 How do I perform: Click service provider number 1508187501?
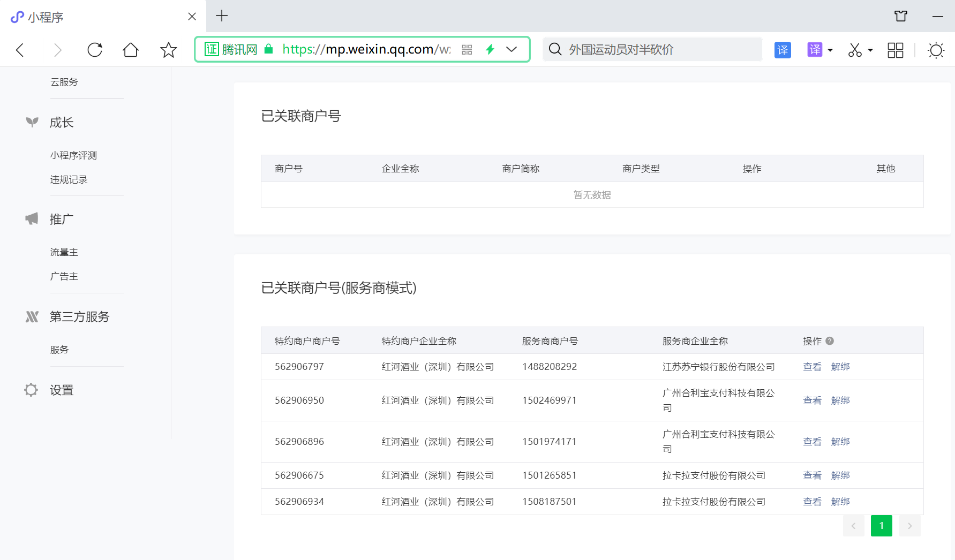pos(550,502)
